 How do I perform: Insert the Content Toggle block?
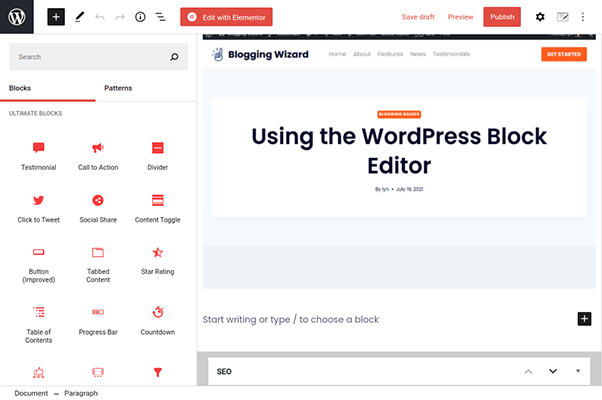157,209
